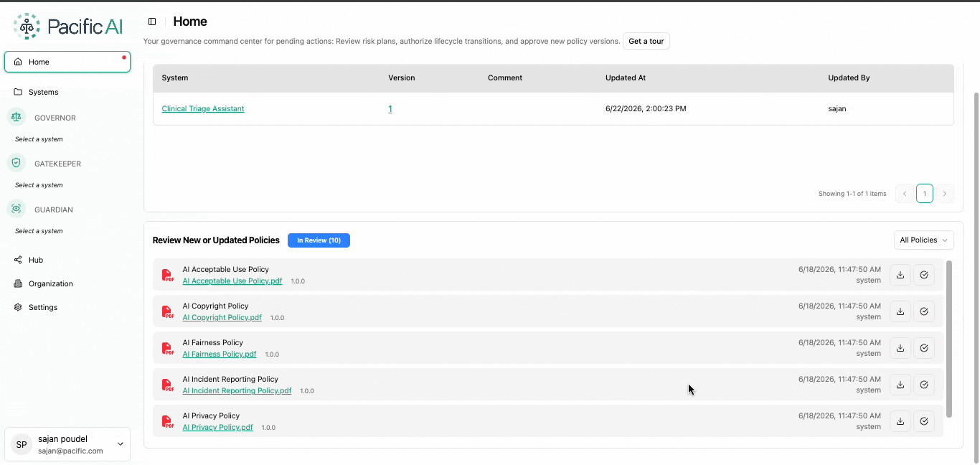Toggle the sidebar collapse icon beside Home
The height and width of the screenshot is (465, 980).
click(152, 22)
